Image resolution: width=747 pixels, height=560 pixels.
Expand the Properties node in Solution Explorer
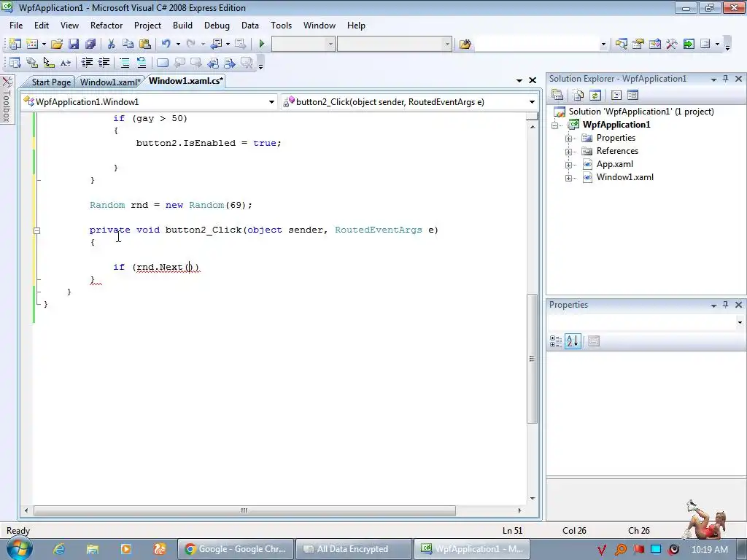pyautogui.click(x=568, y=139)
